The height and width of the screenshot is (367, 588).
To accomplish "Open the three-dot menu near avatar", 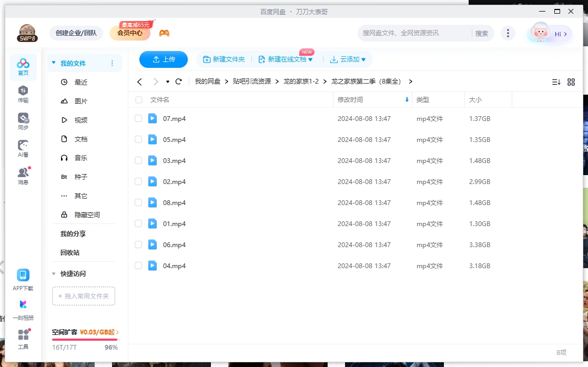I will pyautogui.click(x=508, y=33).
